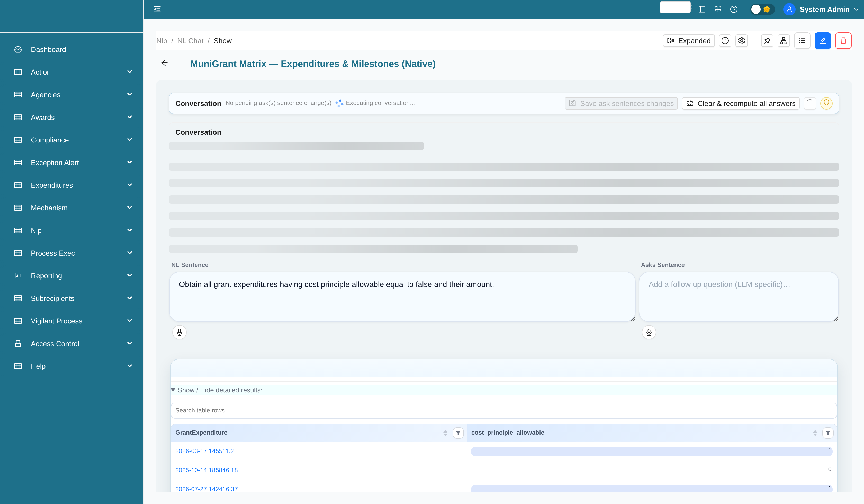The image size is (864, 504).
Task: Click the Asks Sentence follow-up field
Action: pos(739,296)
